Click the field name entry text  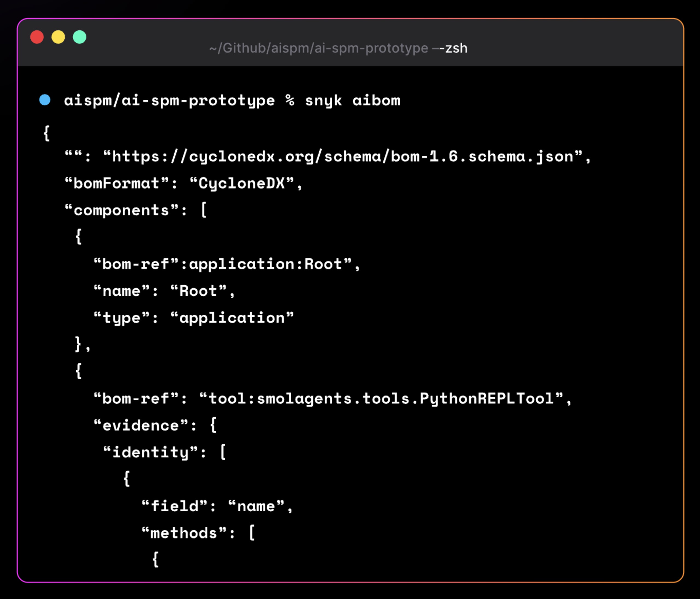tap(216, 506)
